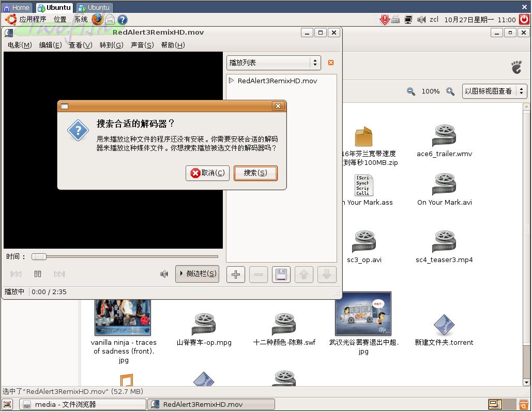The height and width of the screenshot is (412, 532).
Task: Zoom out in the file browser
Action: click(x=411, y=91)
